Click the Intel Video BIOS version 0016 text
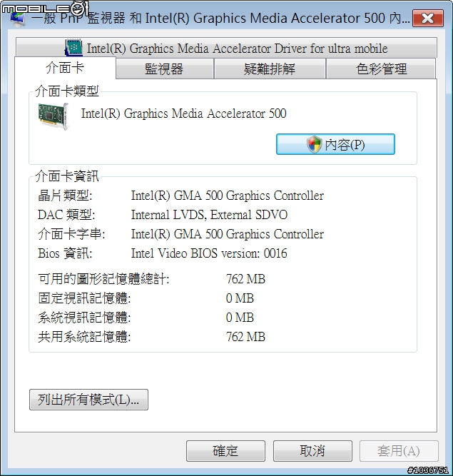453x476 pixels. [209, 253]
